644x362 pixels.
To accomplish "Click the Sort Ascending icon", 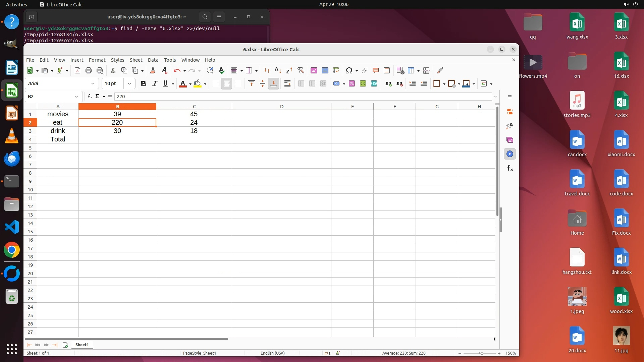I will pyautogui.click(x=278, y=70).
